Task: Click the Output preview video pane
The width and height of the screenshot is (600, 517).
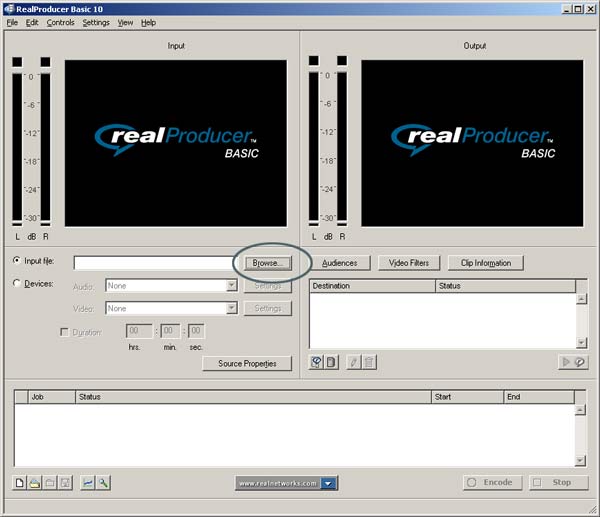Action: pyautogui.click(x=472, y=143)
